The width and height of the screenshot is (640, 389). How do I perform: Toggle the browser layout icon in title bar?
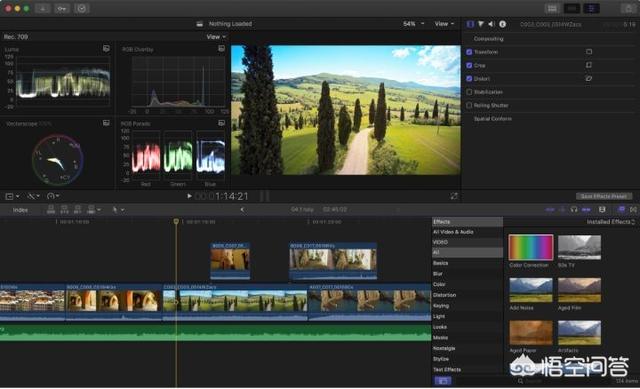pos(552,9)
